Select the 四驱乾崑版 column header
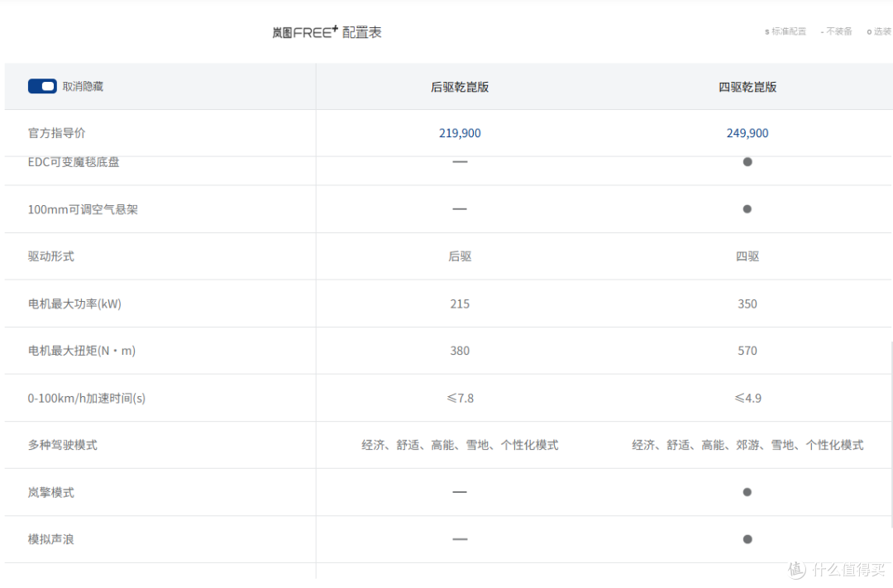 (x=747, y=87)
